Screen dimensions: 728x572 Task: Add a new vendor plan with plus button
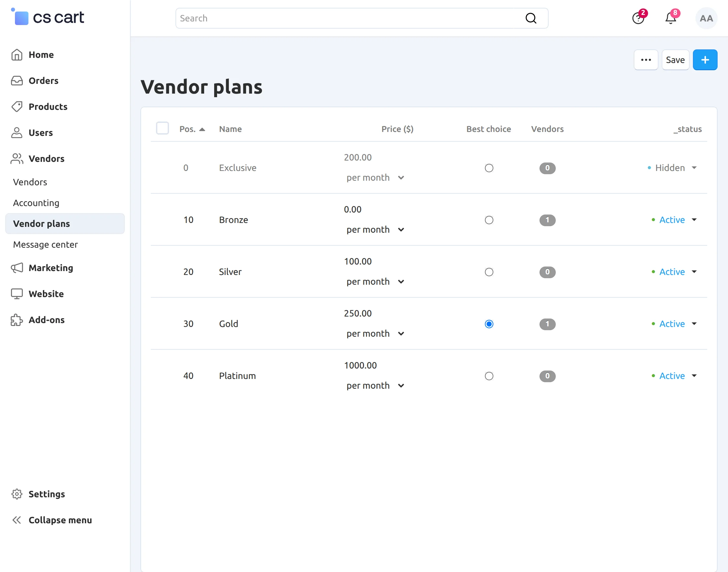705,60
